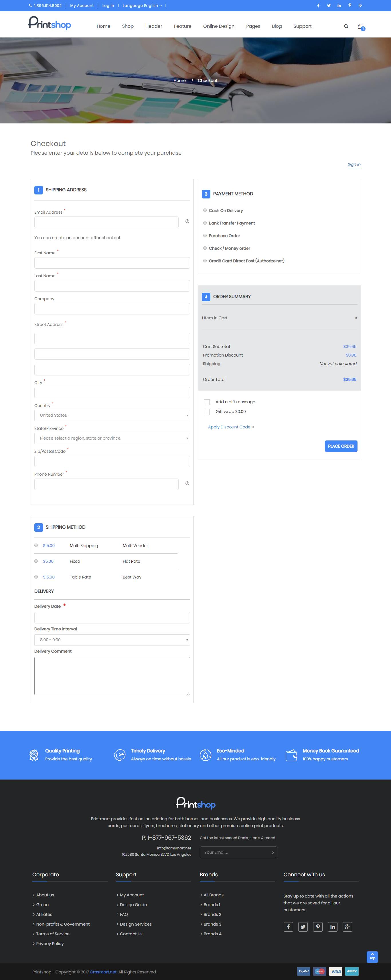Screen dimensions: 391x980
Task: Open the shopping cart bag icon
Action: click(x=360, y=26)
